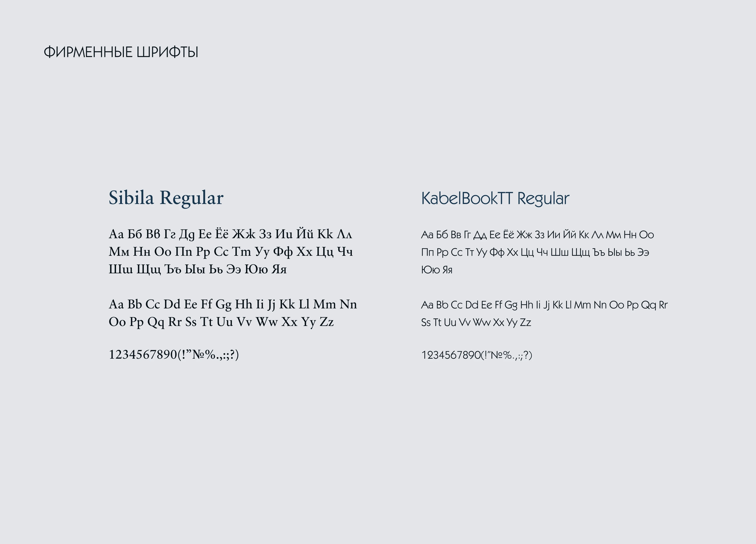Click 'Gg' in the KabelBookTT Latin sample
This screenshot has width=756, height=544.
click(x=511, y=305)
